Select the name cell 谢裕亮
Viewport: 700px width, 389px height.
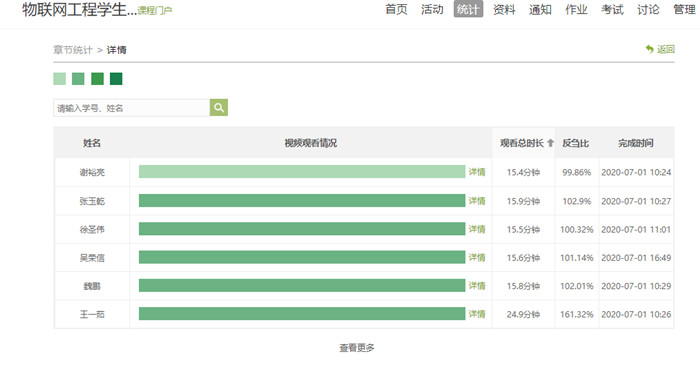(x=92, y=172)
